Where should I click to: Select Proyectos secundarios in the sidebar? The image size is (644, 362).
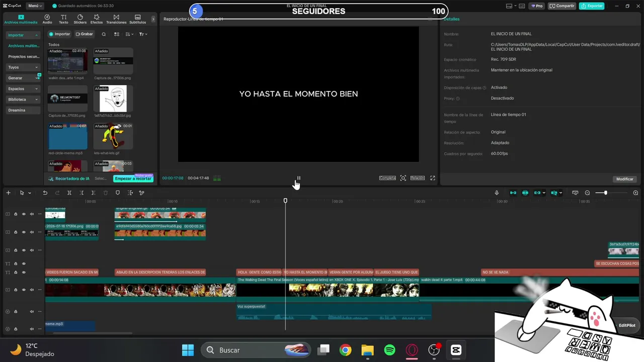23,57
